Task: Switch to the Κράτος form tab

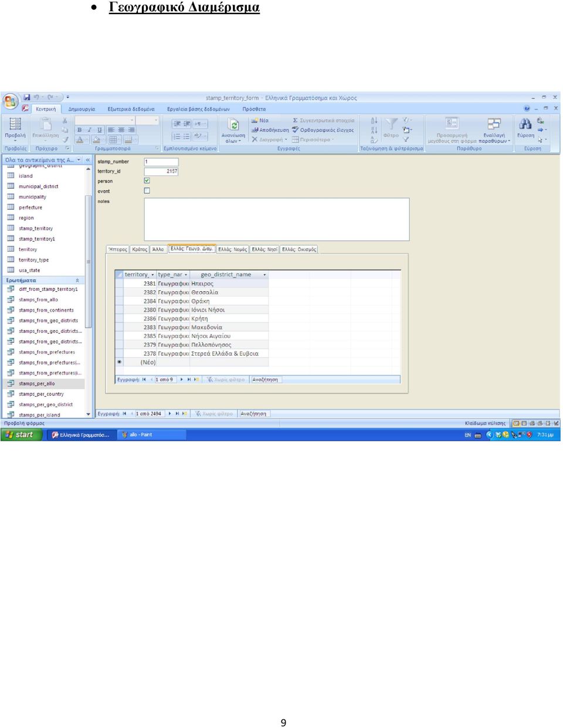Action: 140,249
